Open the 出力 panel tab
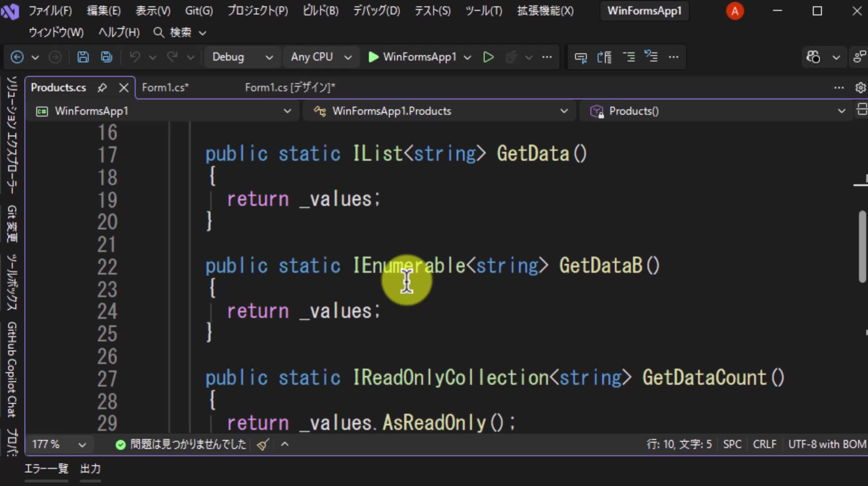 (90, 469)
